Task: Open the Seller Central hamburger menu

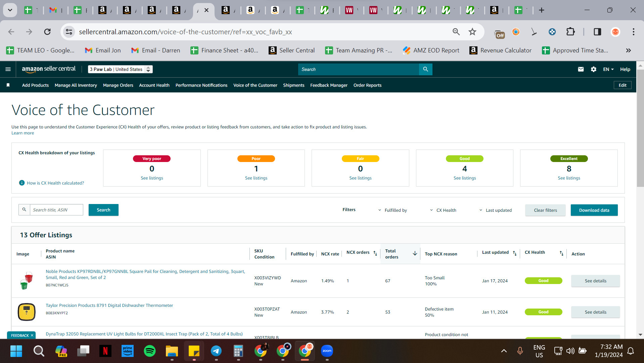Action: click(8, 69)
